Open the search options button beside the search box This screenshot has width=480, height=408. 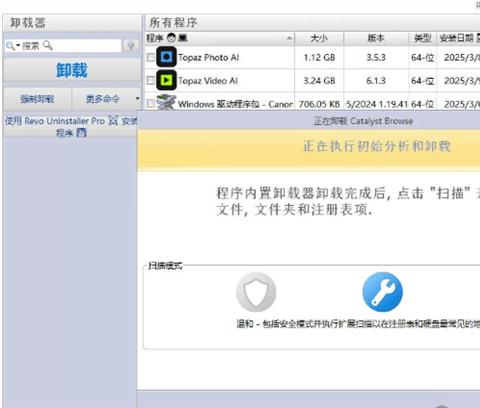tap(131, 45)
